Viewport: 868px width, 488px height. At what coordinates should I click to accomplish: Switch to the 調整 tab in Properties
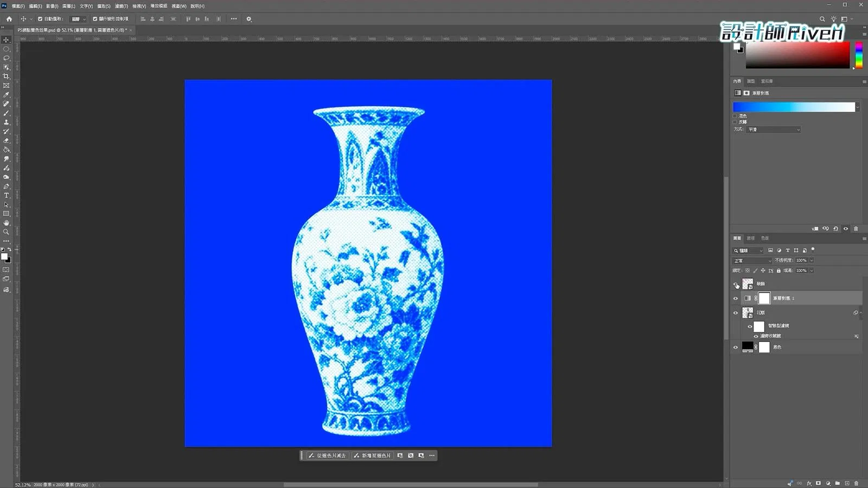tap(751, 81)
